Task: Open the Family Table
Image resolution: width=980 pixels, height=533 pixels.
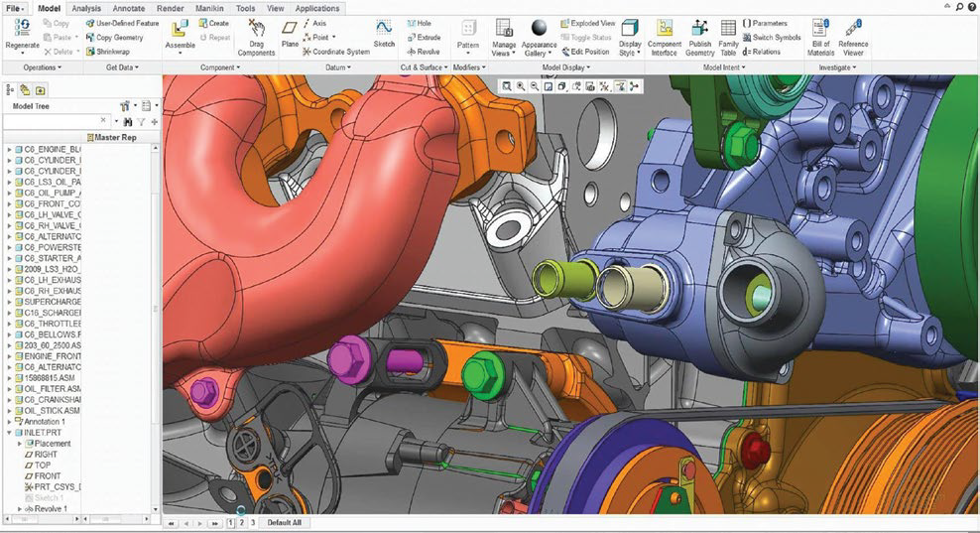Action: [x=728, y=38]
